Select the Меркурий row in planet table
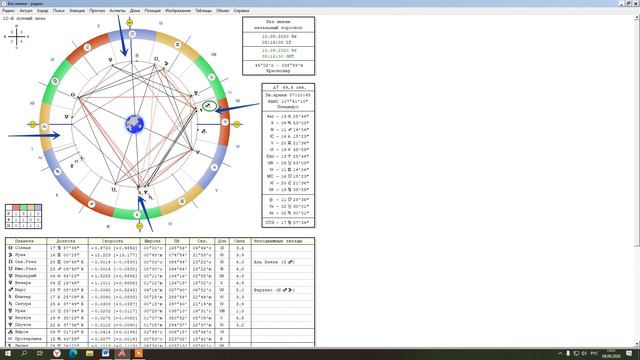The width and height of the screenshot is (640, 360). pyautogui.click(x=160, y=276)
